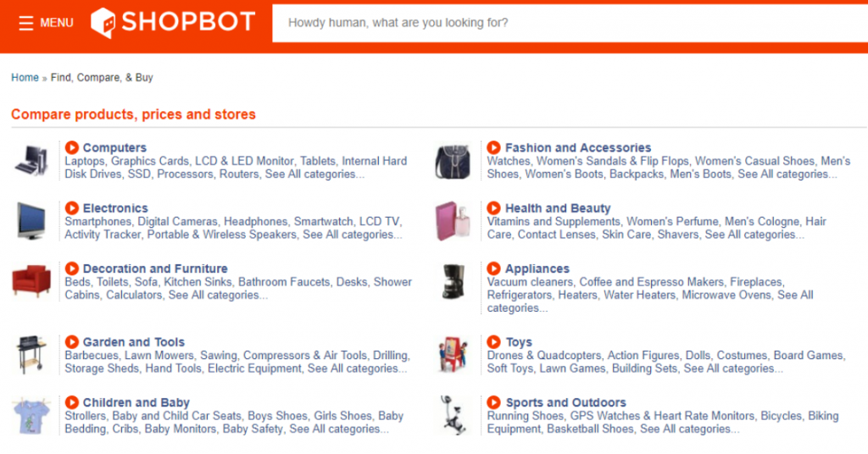Open Drones & Quadcopters under Toys
The image size is (868, 454).
click(x=544, y=355)
